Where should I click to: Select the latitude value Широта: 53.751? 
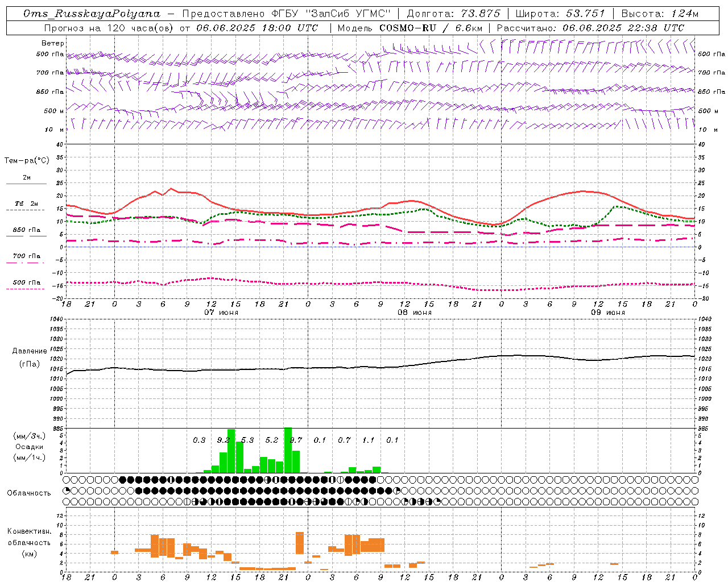pos(561,14)
